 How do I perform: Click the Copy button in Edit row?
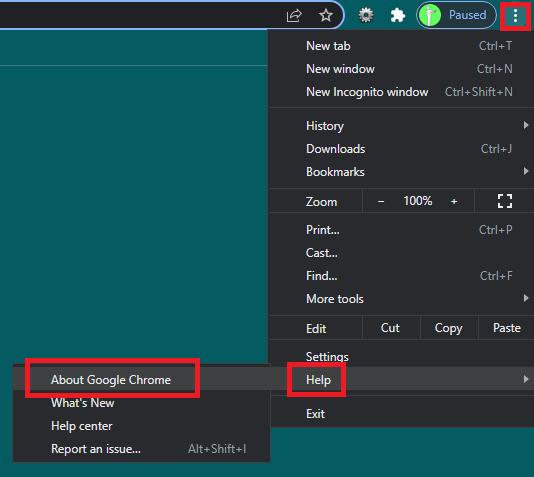click(x=449, y=328)
